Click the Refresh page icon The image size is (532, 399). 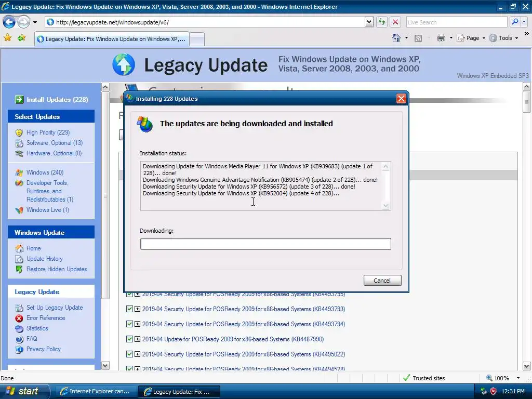[x=382, y=22]
